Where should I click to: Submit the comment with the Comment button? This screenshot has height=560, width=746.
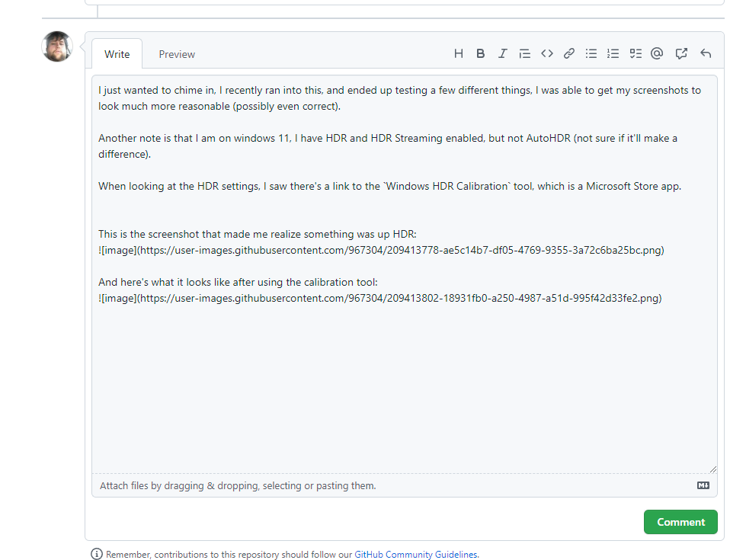tap(680, 522)
